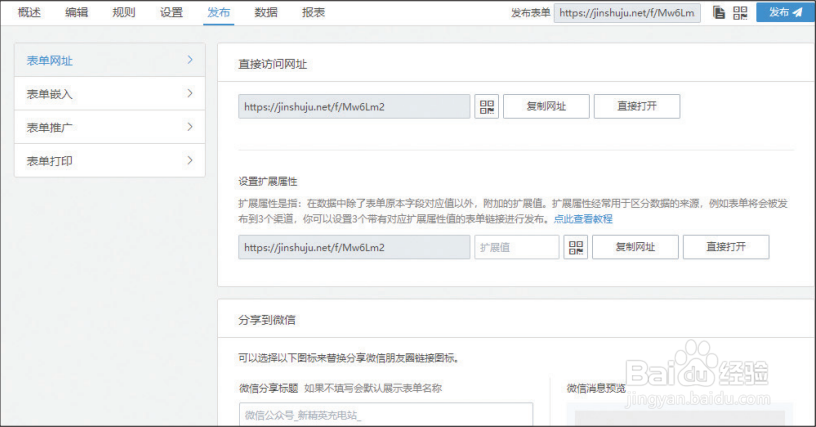This screenshot has width=816, height=427.
Task: Click the 扩展值 input field
Action: [517, 247]
